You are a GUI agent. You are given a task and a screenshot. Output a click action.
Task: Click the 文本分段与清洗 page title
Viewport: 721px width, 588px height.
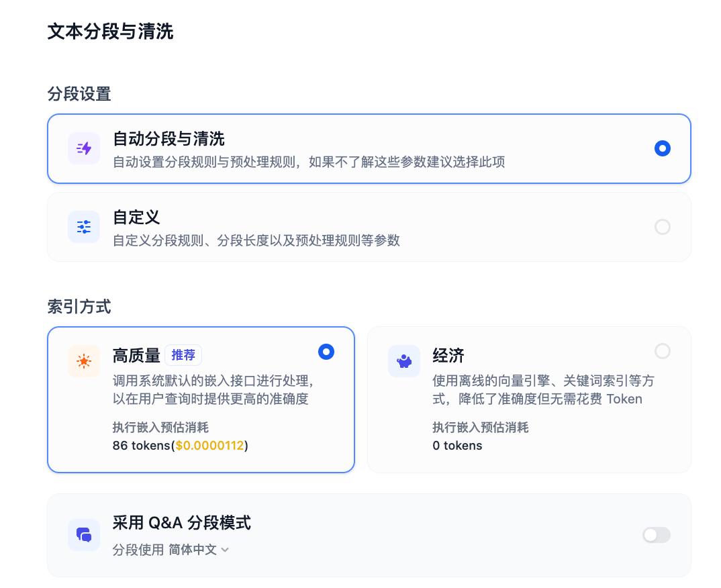click(110, 31)
